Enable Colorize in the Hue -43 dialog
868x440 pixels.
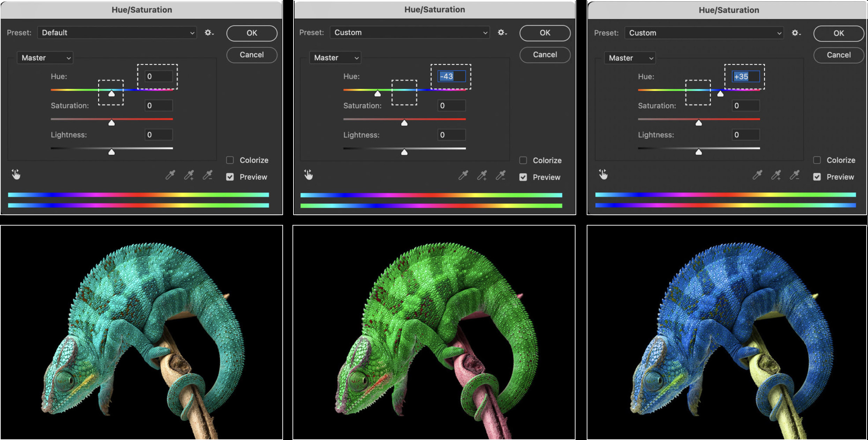(x=523, y=160)
